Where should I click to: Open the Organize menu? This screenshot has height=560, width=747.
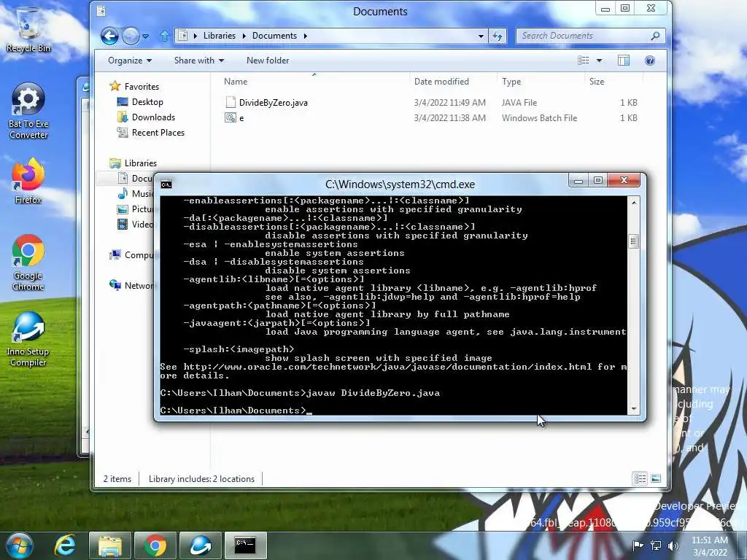click(130, 61)
